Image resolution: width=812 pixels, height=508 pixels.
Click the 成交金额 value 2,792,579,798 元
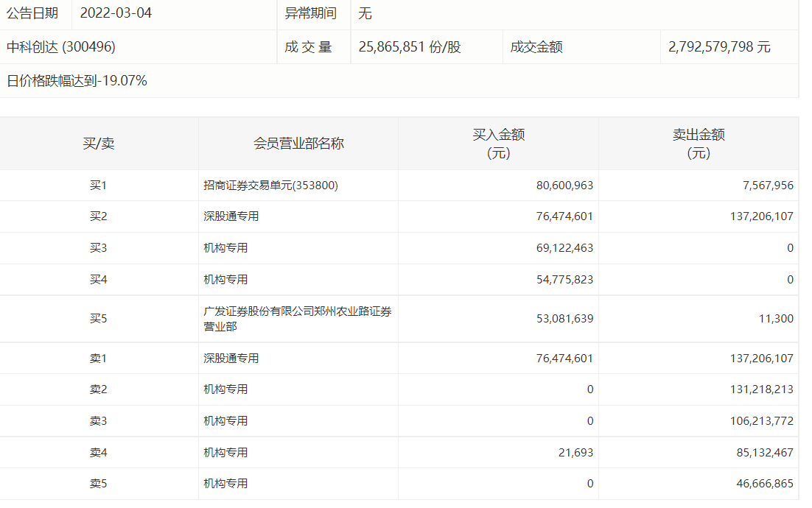click(x=719, y=47)
